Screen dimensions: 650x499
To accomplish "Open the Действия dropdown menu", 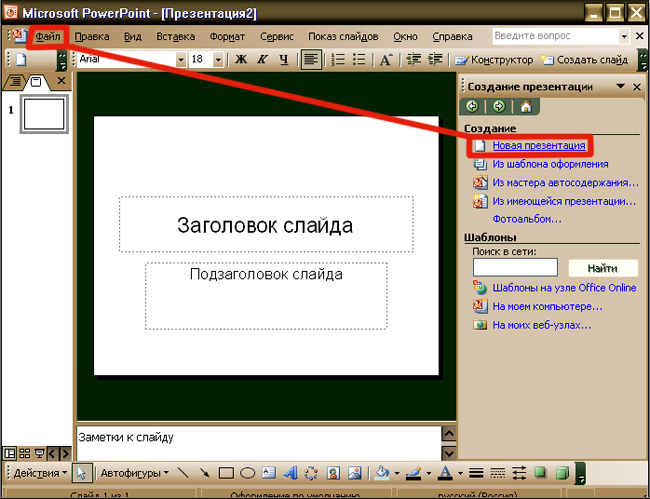I will [40, 473].
